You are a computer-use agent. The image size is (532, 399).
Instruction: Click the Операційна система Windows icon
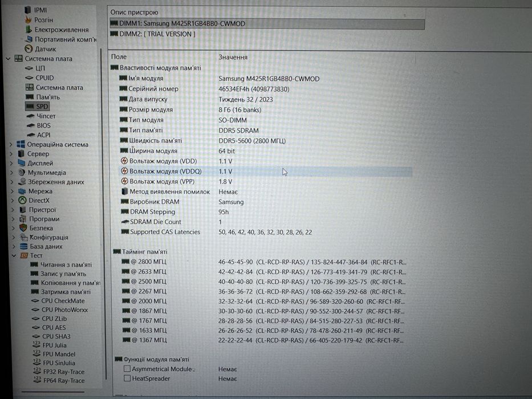tap(21, 144)
